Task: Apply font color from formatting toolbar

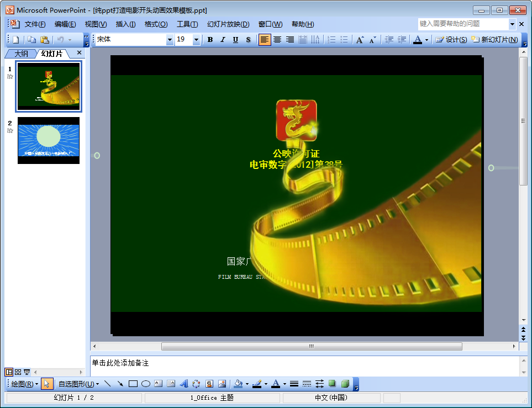Action: tap(418, 40)
